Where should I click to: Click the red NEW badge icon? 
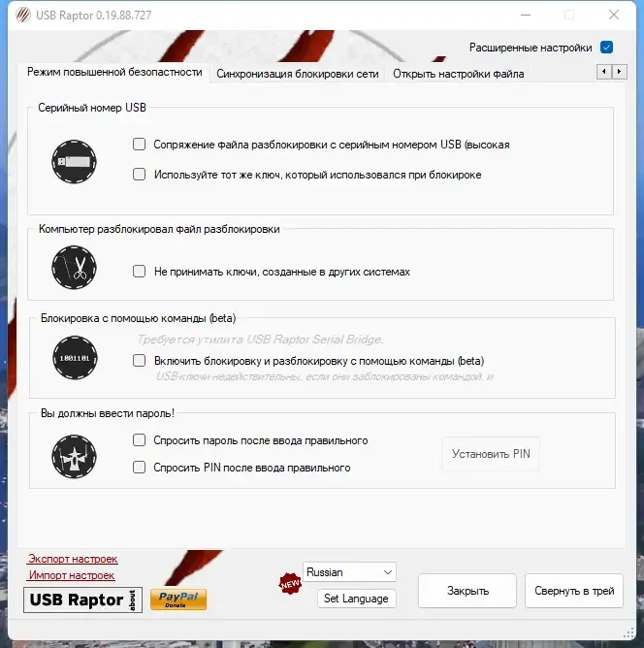coord(290,584)
